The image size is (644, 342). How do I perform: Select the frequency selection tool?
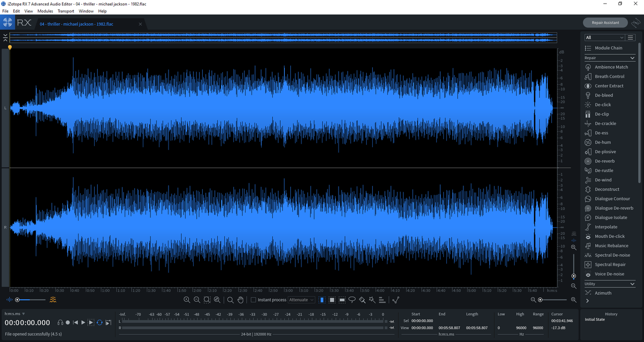(342, 300)
